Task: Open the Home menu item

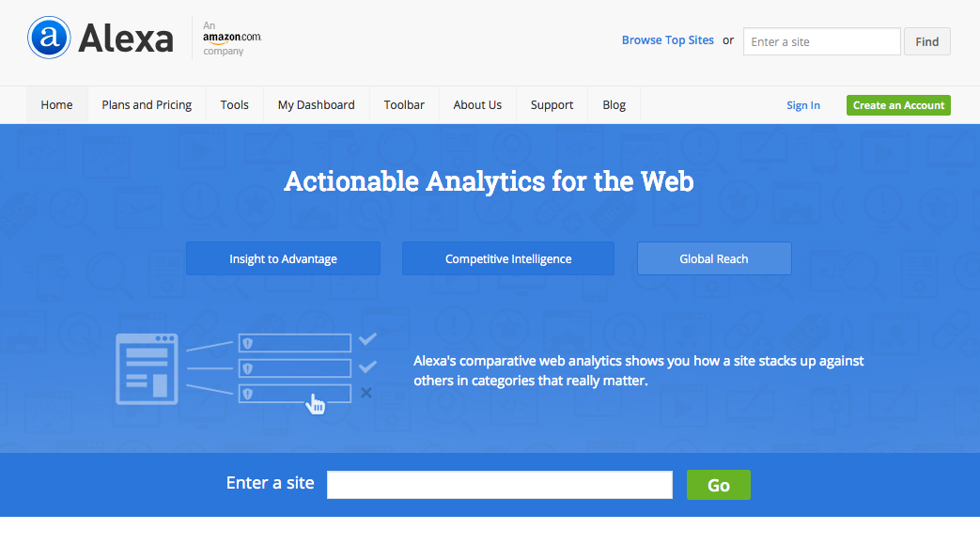Action: click(x=56, y=105)
